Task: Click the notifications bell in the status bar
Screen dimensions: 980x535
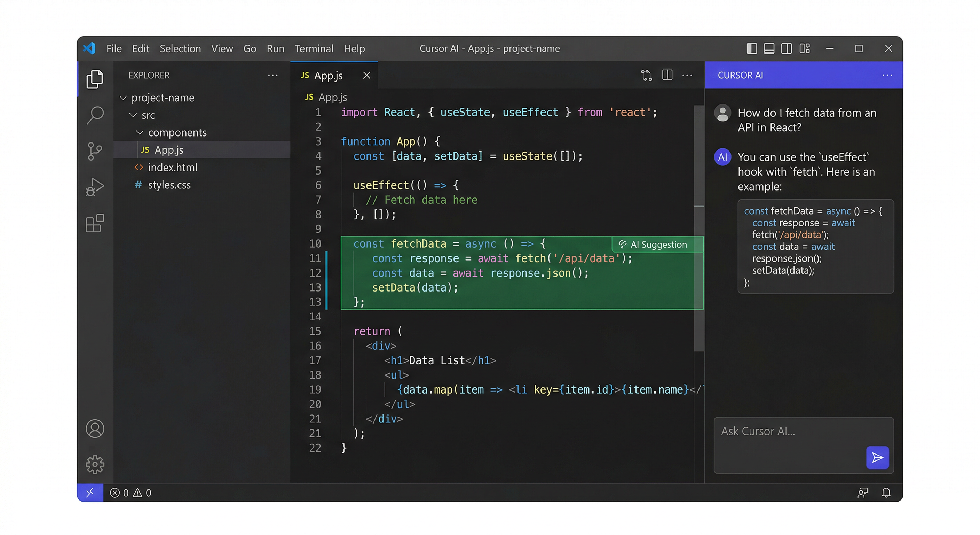Action: coord(886,493)
